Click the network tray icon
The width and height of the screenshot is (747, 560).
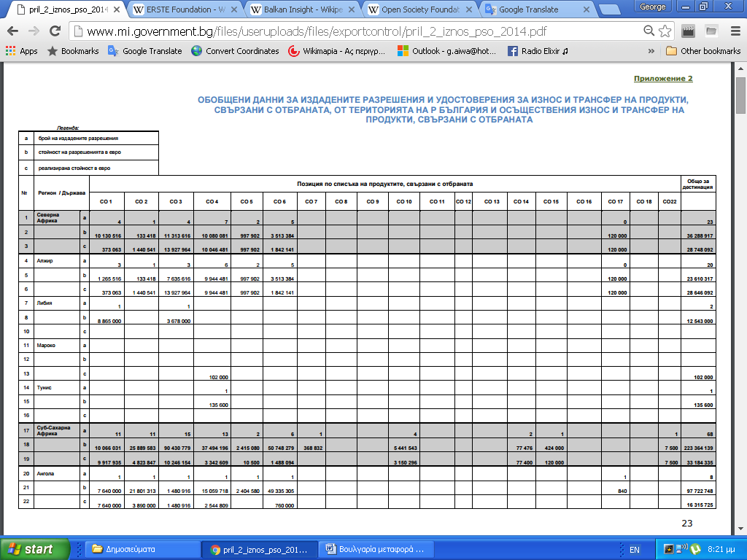(x=682, y=550)
